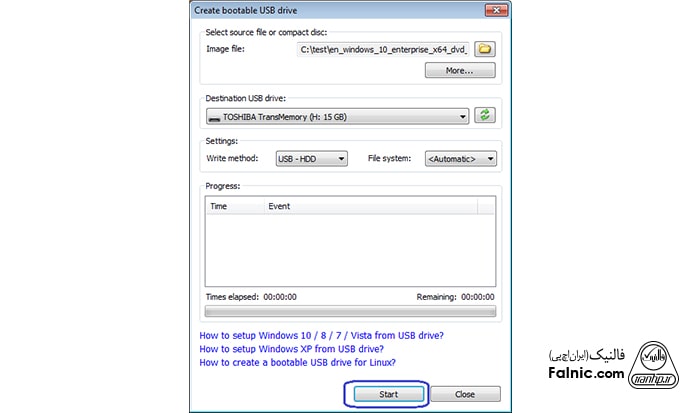
Task: Refresh the USB drive list
Action: click(486, 116)
